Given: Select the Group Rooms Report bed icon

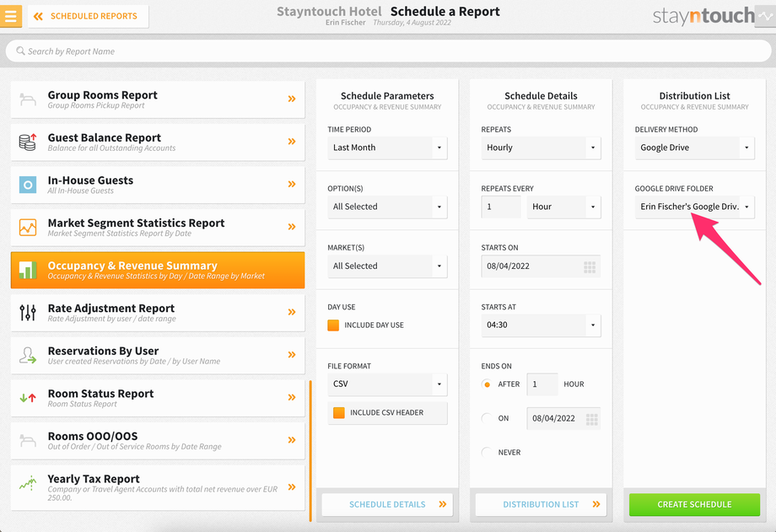Looking at the screenshot, I should pyautogui.click(x=28, y=99).
